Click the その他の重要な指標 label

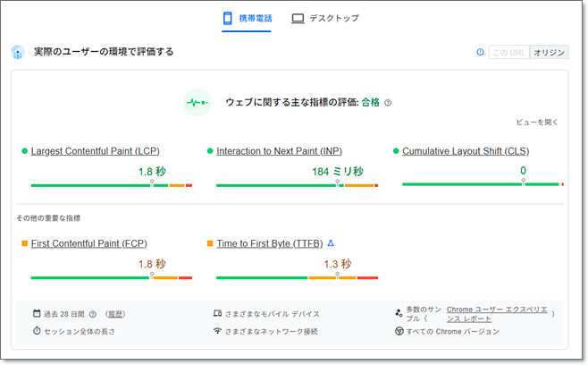(x=48, y=218)
